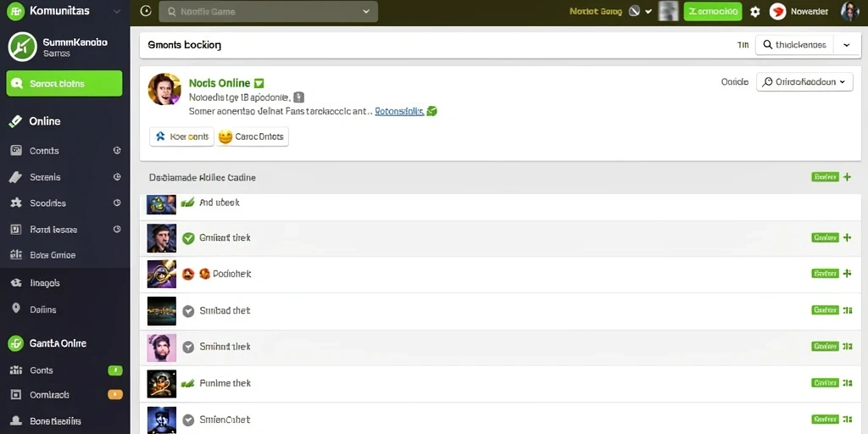Screen dimensions: 868x434
Task: Click the thiickenses search box
Action: (793, 45)
